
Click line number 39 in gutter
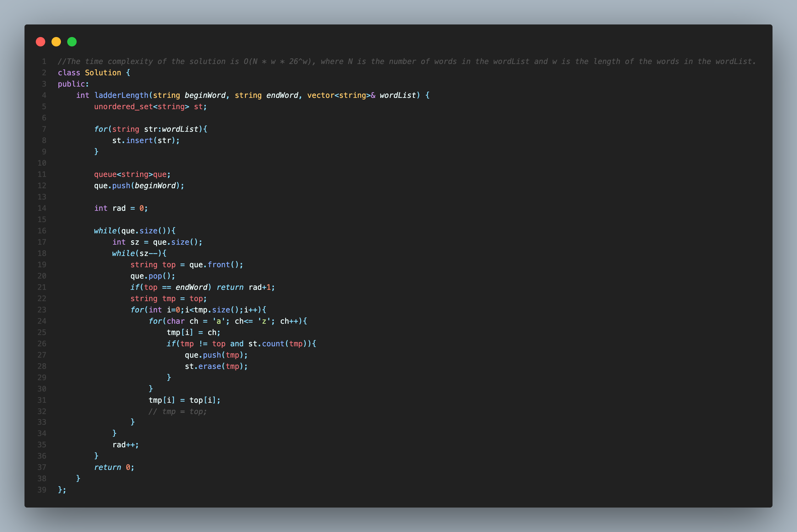pyautogui.click(x=42, y=490)
